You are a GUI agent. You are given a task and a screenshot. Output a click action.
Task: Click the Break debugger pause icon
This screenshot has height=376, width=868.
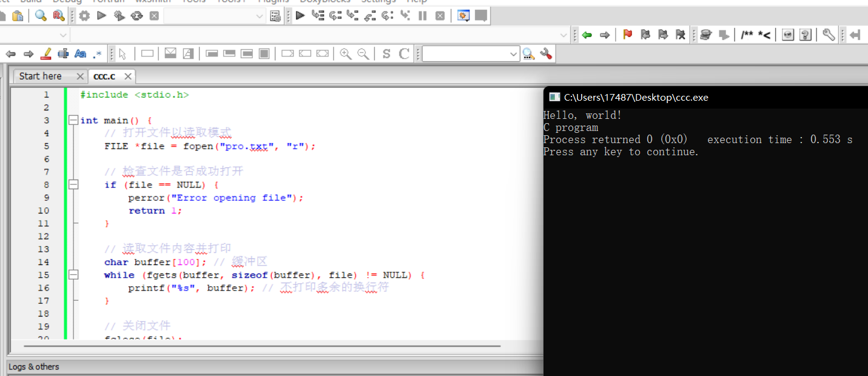click(422, 16)
